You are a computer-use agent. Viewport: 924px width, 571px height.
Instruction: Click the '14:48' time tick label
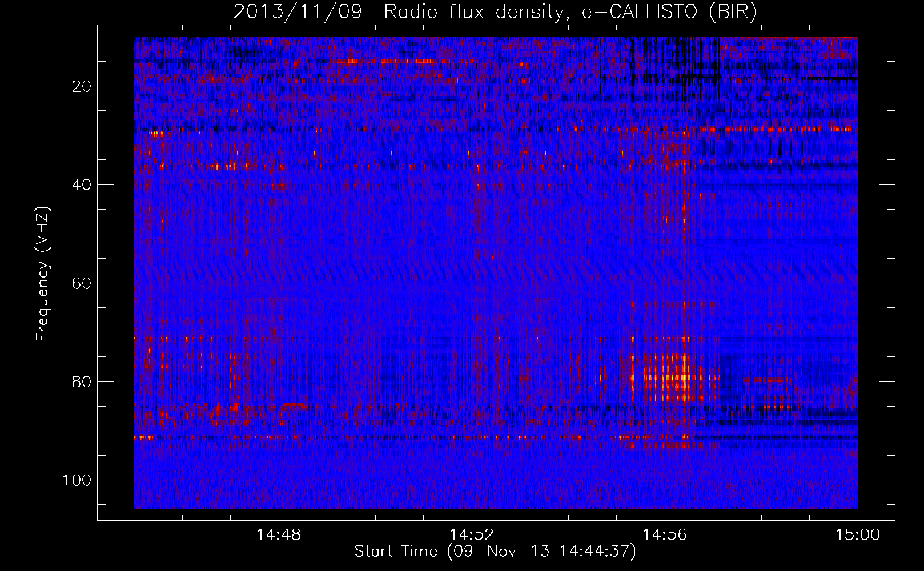(279, 535)
